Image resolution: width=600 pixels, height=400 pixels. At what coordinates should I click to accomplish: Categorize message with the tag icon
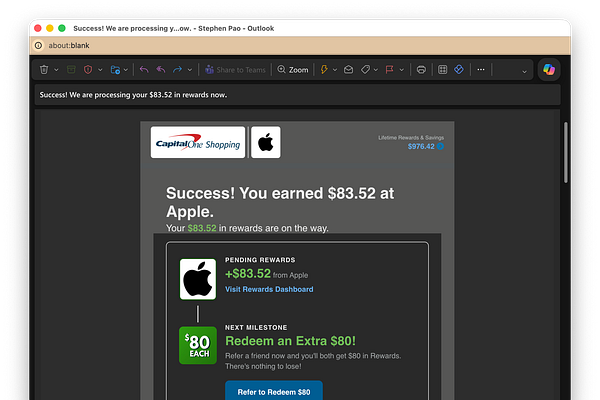point(365,70)
